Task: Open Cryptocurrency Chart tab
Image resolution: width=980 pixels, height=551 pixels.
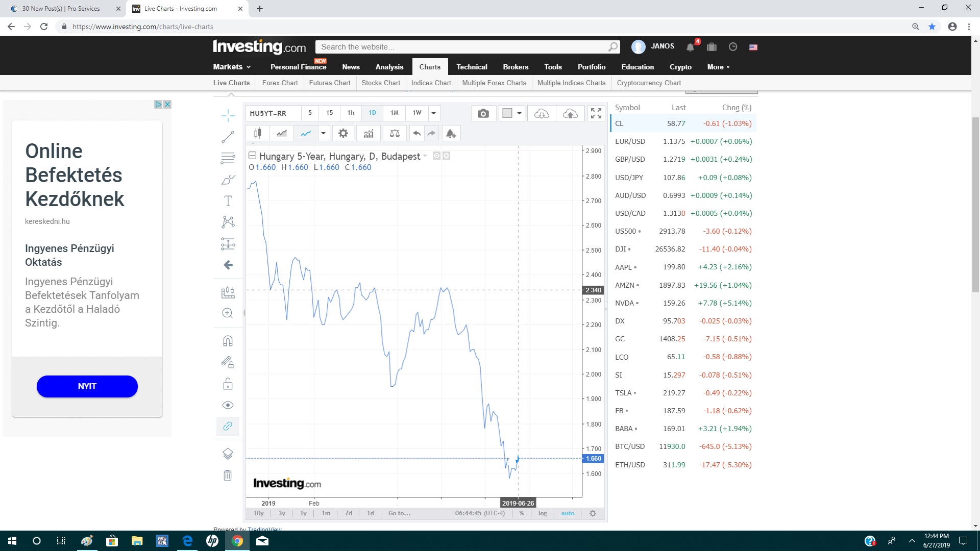Action: tap(649, 83)
